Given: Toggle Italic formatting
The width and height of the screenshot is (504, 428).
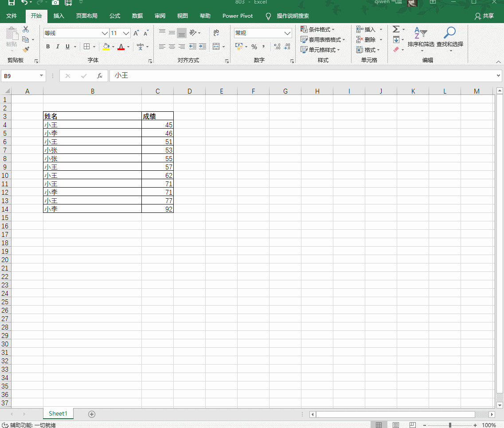Looking at the screenshot, I should pyautogui.click(x=58, y=47).
